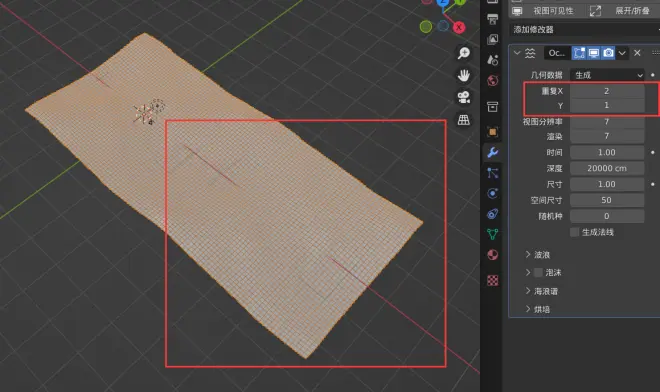Toggle Ocean modifier edit mode display

579,53
